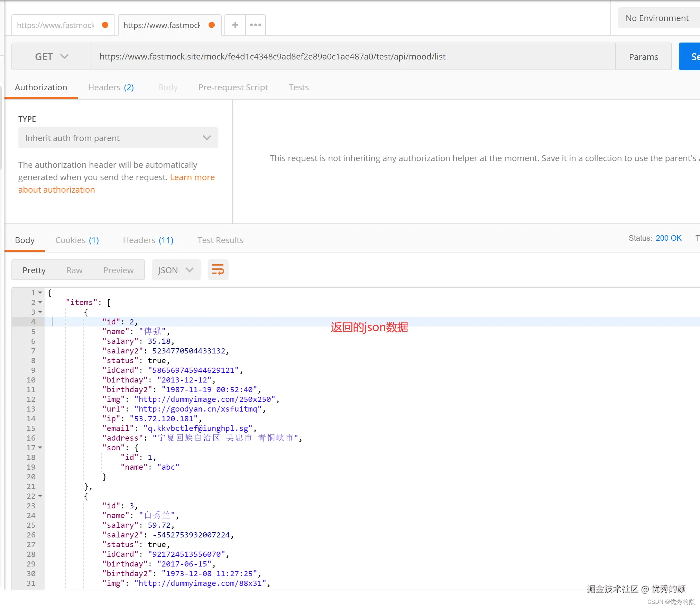Image resolution: width=700 pixels, height=608 pixels.
Task: Open the GET method dropdown
Action: click(x=52, y=57)
